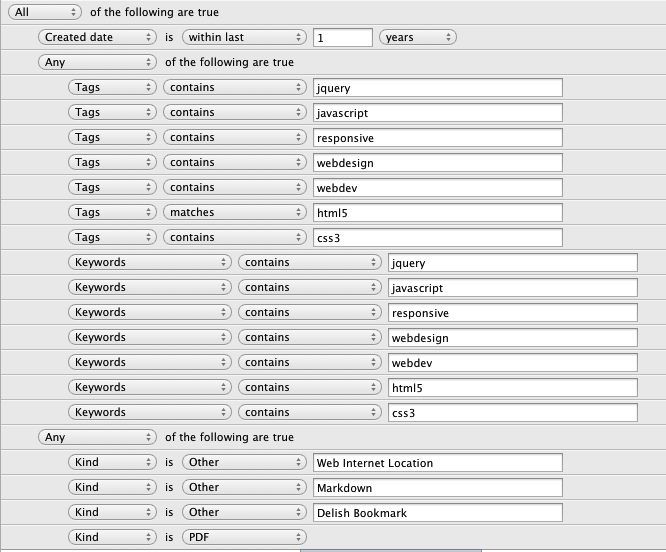
Task: Click the Kind text field containing Markdown
Action: [x=437, y=488]
